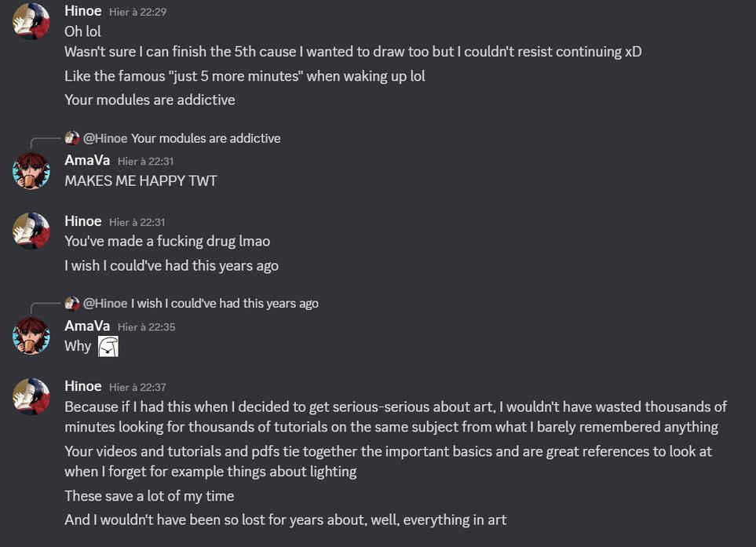Click Hinoe's avatar on the 22:29 message
The height and width of the screenshot is (547, 756).
coord(31,20)
